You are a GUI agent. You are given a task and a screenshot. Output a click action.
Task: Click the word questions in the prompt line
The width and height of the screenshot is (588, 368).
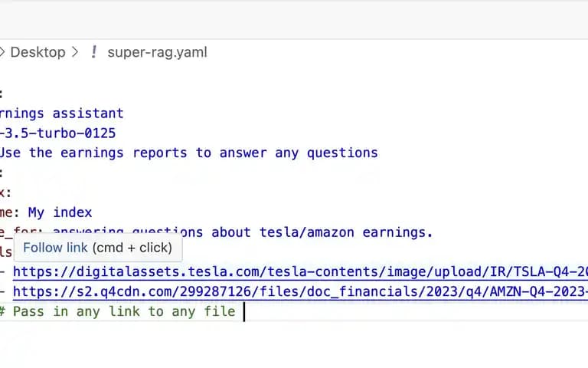point(342,153)
